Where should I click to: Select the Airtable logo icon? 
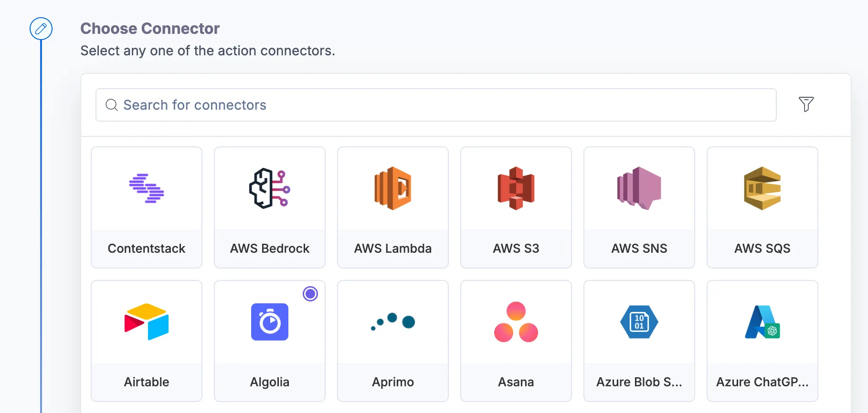click(147, 322)
